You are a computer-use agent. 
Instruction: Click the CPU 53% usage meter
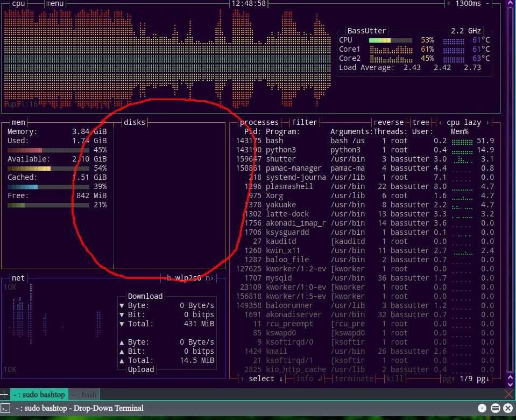[x=391, y=40]
